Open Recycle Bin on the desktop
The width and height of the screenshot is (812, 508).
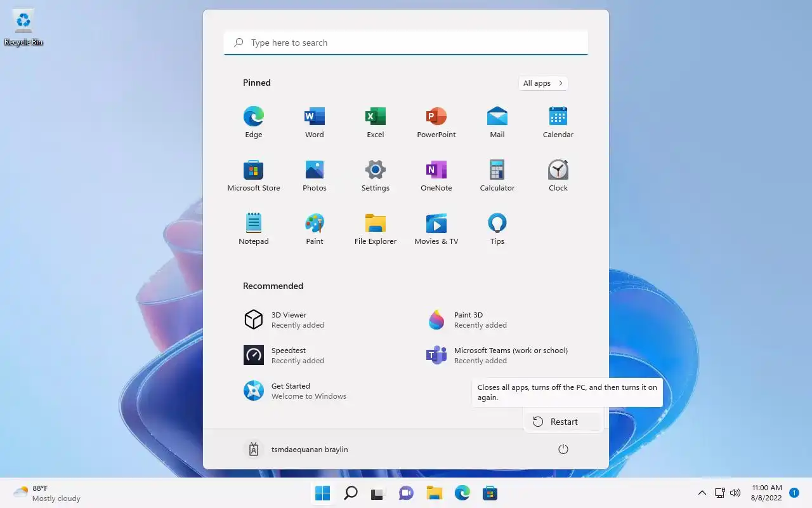click(23, 29)
